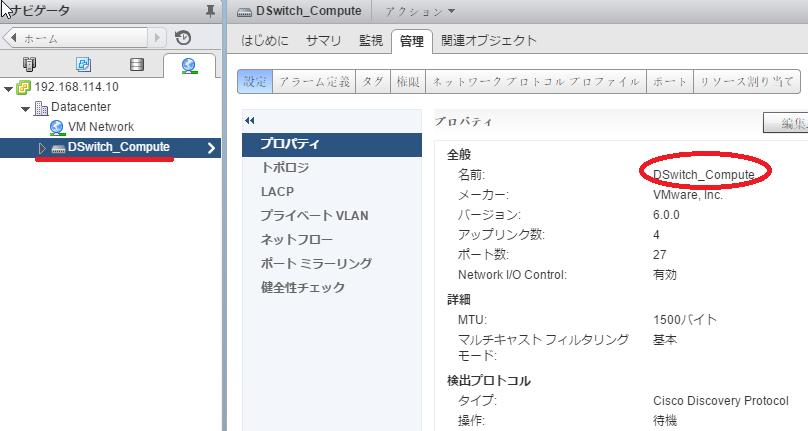Open the アクション dropdown menu

tap(420, 11)
